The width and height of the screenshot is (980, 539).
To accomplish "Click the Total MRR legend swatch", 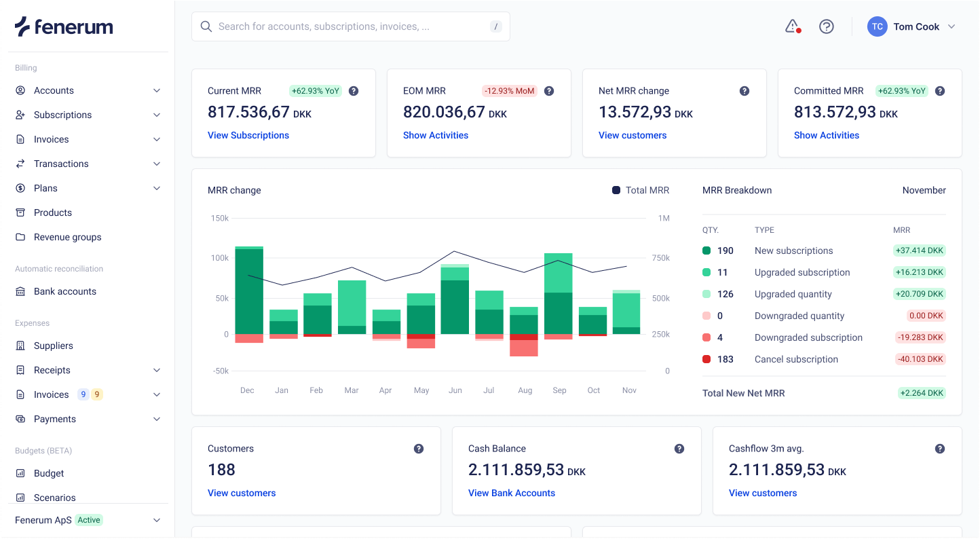I will coord(616,190).
